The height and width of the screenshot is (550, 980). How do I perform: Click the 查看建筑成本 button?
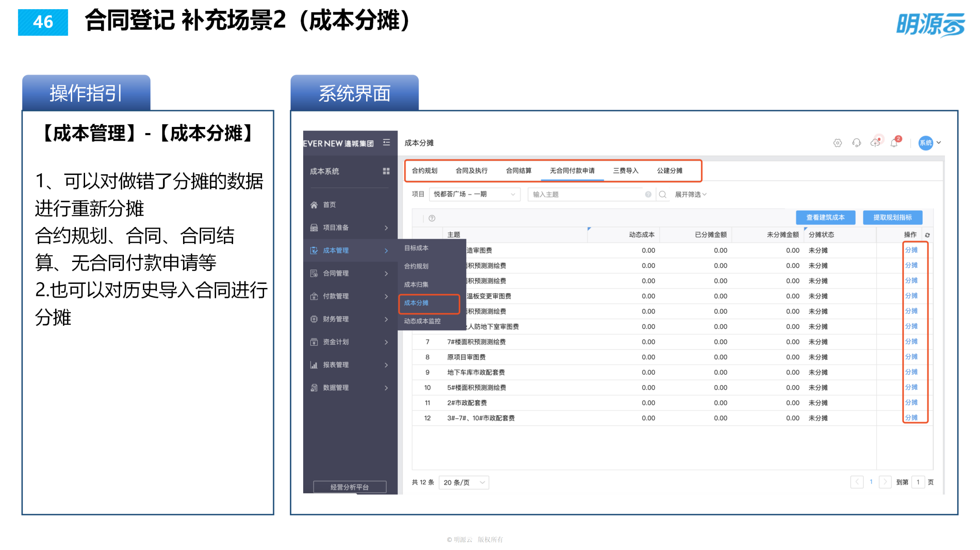point(825,217)
